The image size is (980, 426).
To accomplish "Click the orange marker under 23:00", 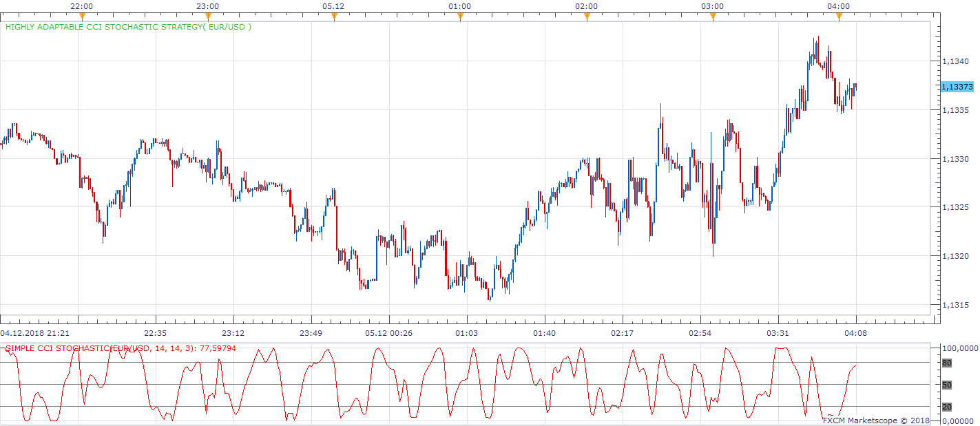I will [208, 17].
